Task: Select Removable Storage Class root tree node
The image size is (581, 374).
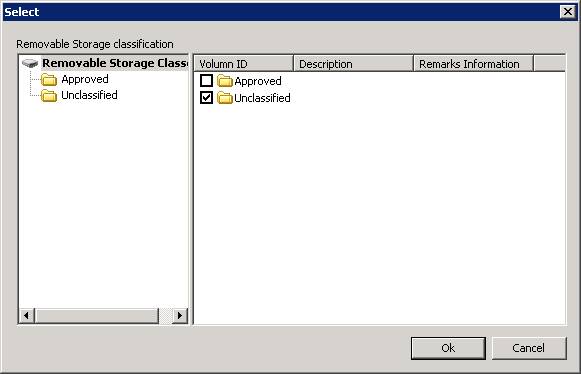Action: pos(115,63)
